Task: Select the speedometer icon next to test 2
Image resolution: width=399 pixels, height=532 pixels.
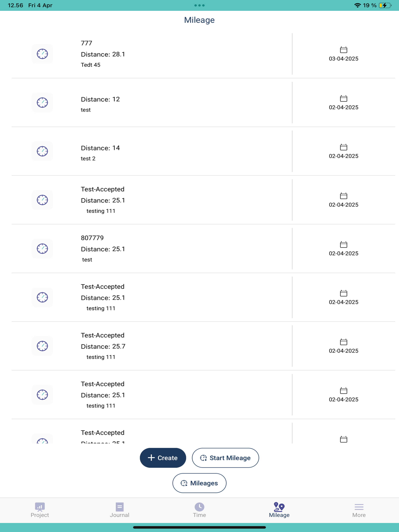Action: tap(42, 151)
